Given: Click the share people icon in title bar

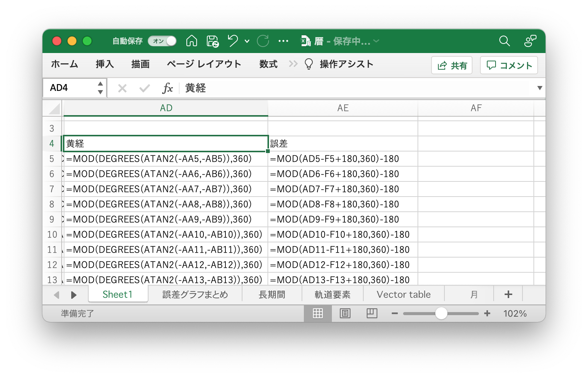Looking at the screenshot, I should [x=530, y=41].
